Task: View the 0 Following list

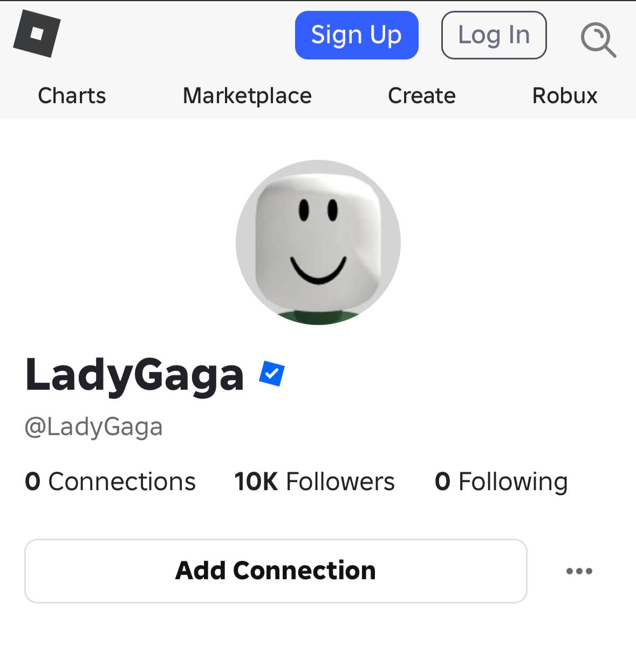Action: 501,481
